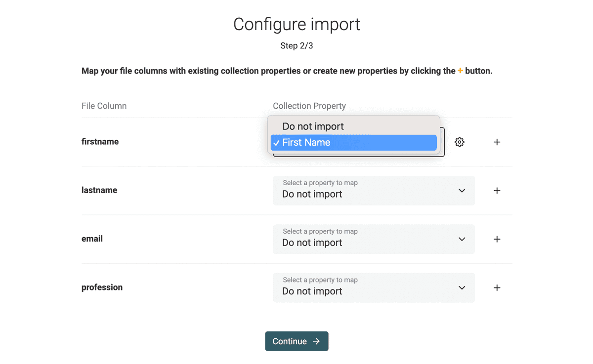593x364 pixels.
Task: Add new property for profession column
Action: (497, 288)
